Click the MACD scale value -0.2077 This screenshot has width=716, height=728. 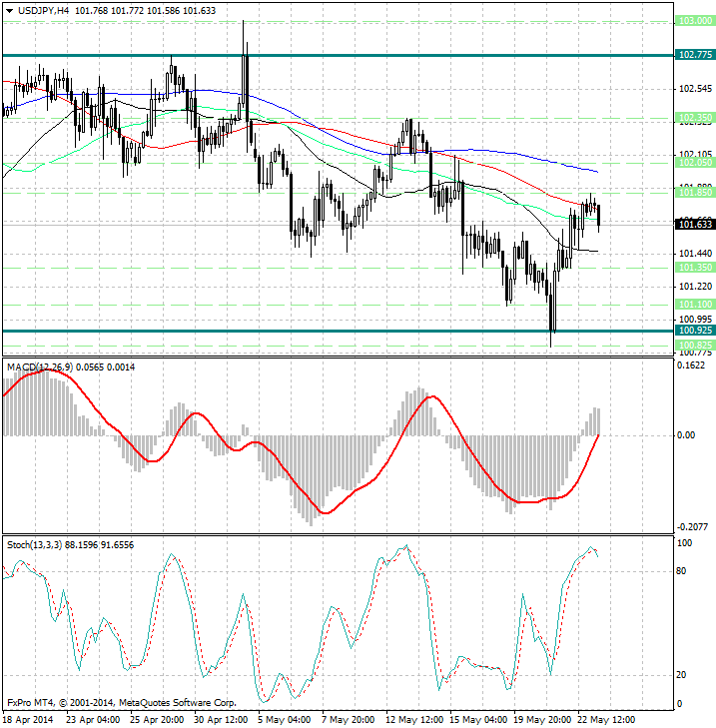(693, 527)
